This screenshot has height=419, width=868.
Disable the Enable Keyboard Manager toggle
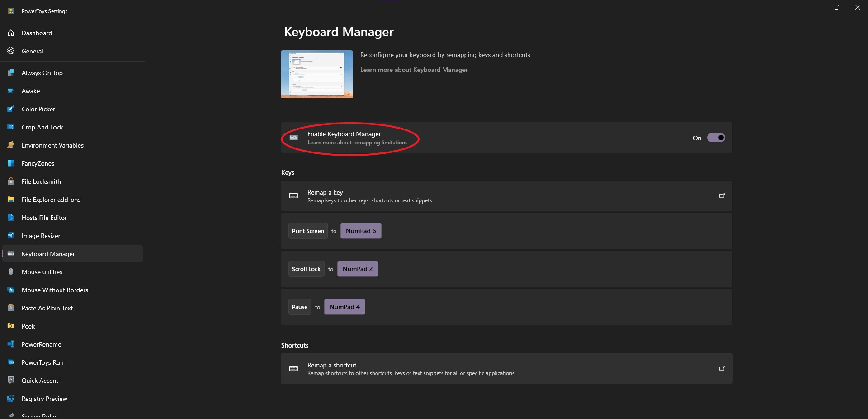click(x=716, y=138)
